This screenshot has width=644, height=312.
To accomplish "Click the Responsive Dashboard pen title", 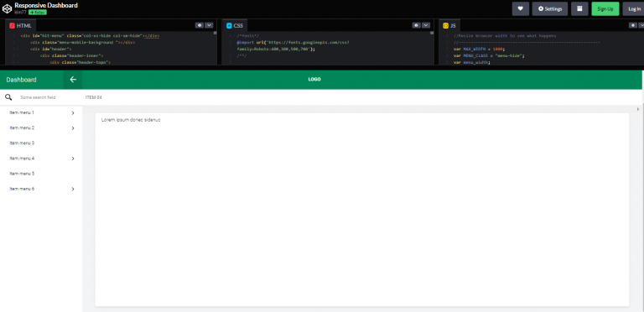I will (x=46, y=5).
